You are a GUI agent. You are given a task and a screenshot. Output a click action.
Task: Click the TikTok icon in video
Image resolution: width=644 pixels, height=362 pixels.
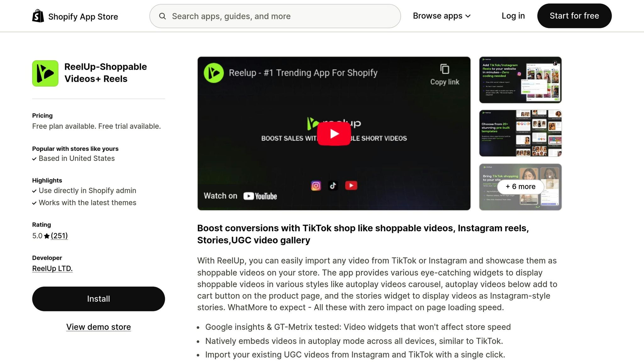(x=333, y=186)
